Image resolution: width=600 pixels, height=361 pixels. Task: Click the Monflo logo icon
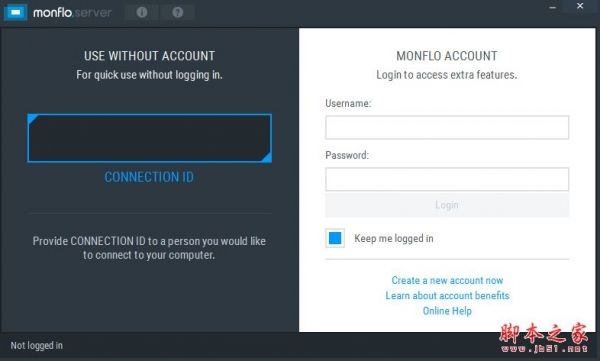point(15,12)
